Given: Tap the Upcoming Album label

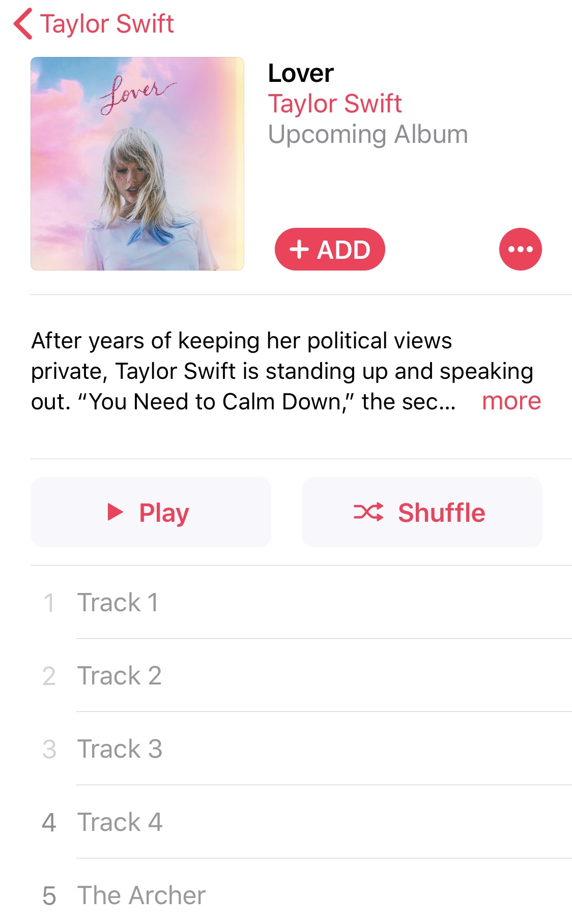Looking at the screenshot, I should pyautogui.click(x=368, y=135).
